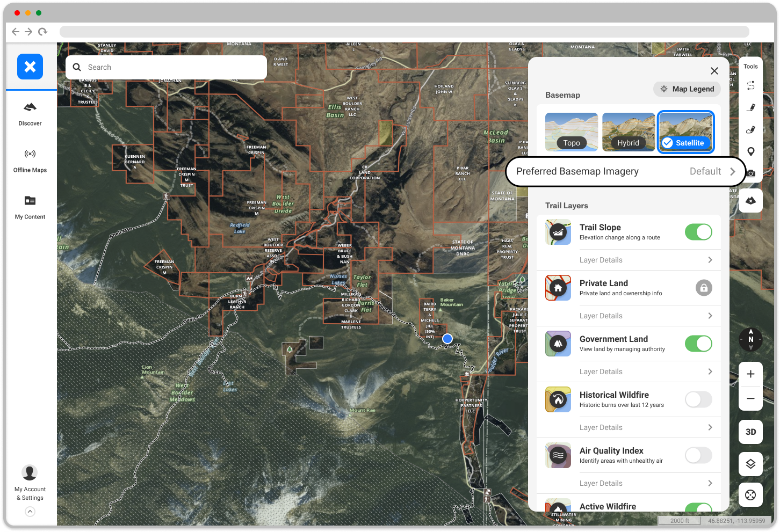Select the polygon shape tool

(x=750, y=129)
